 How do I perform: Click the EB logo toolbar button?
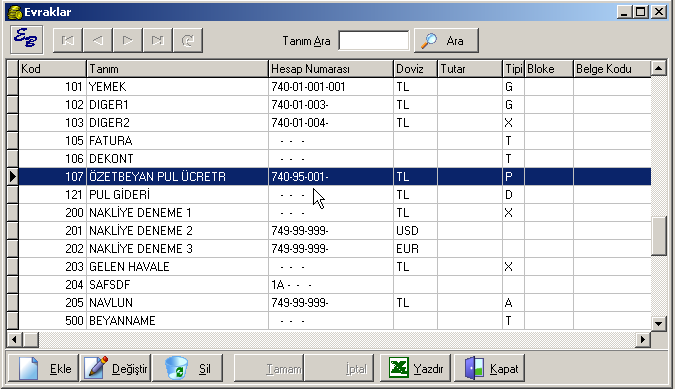tap(26, 40)
